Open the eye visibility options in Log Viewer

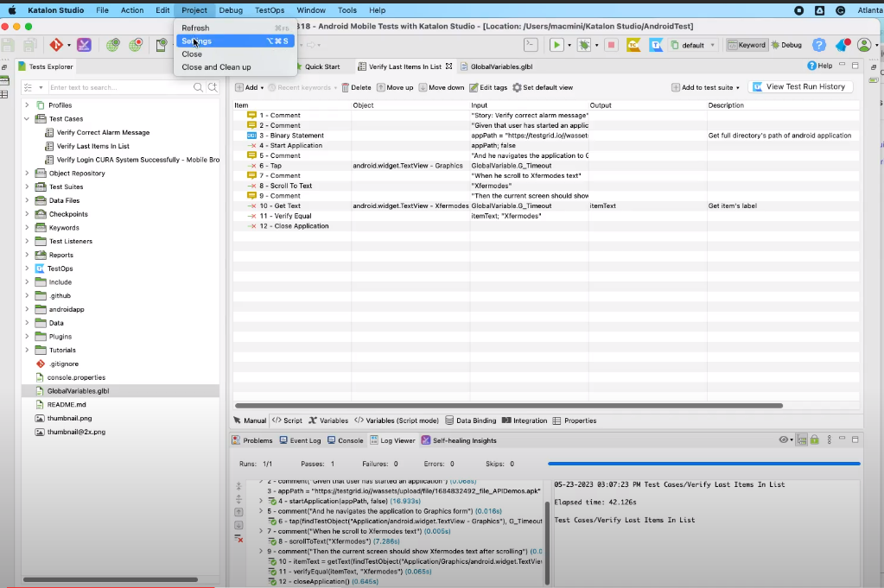pos(785,439)
